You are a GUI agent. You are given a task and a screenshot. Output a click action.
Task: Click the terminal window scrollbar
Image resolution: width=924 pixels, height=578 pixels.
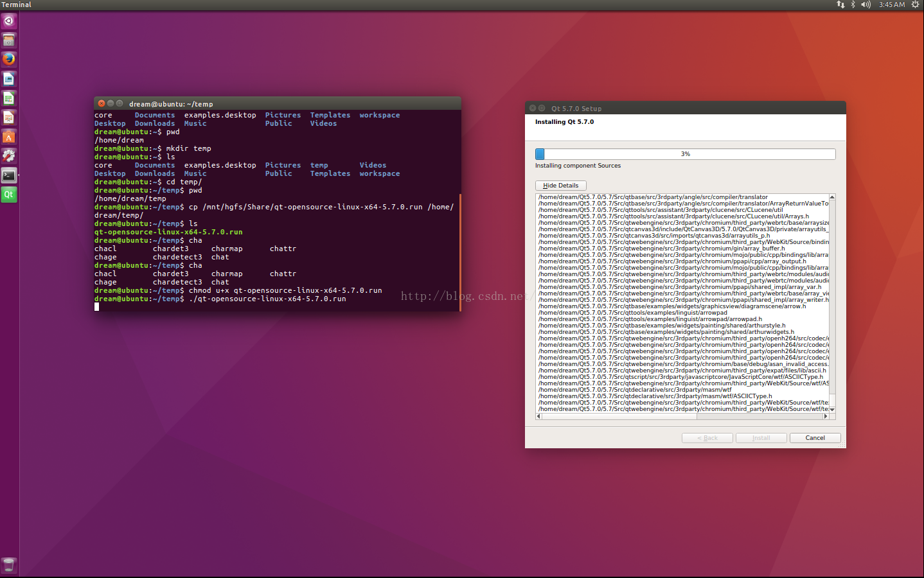click(x=460, y=252)
